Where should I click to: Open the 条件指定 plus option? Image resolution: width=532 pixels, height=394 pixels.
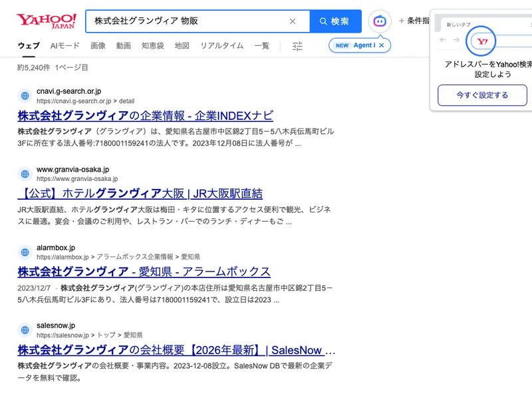[414, 21]
